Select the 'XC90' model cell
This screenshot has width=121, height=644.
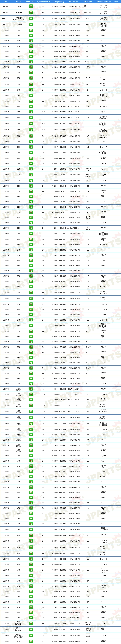pyautogui.click(x=18, y=641)
